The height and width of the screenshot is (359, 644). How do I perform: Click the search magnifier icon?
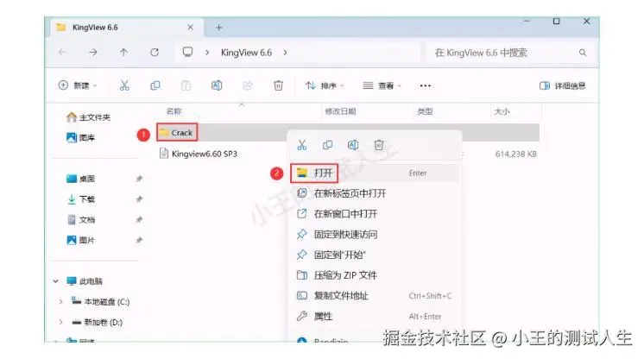click(583, 53)
